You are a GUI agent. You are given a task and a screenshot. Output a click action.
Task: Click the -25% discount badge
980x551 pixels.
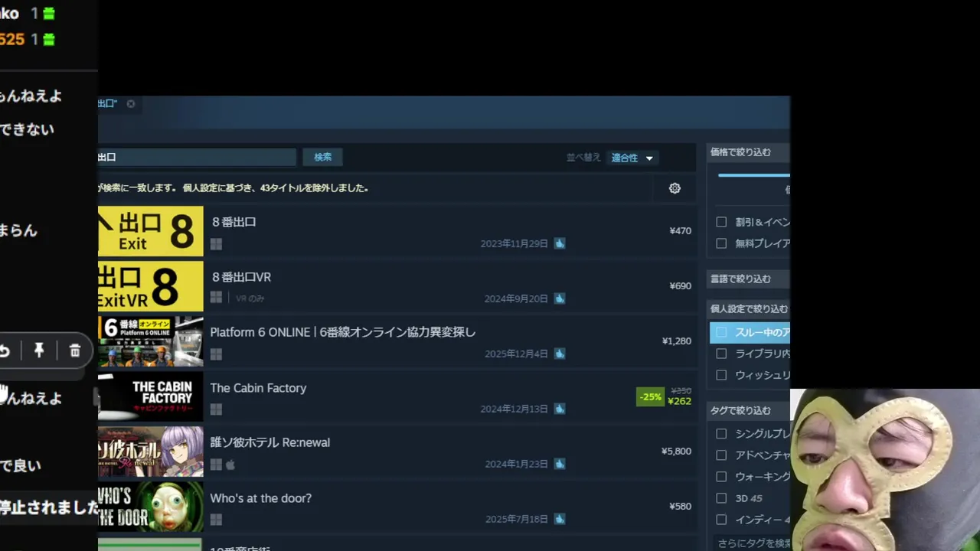click(650, 396)
